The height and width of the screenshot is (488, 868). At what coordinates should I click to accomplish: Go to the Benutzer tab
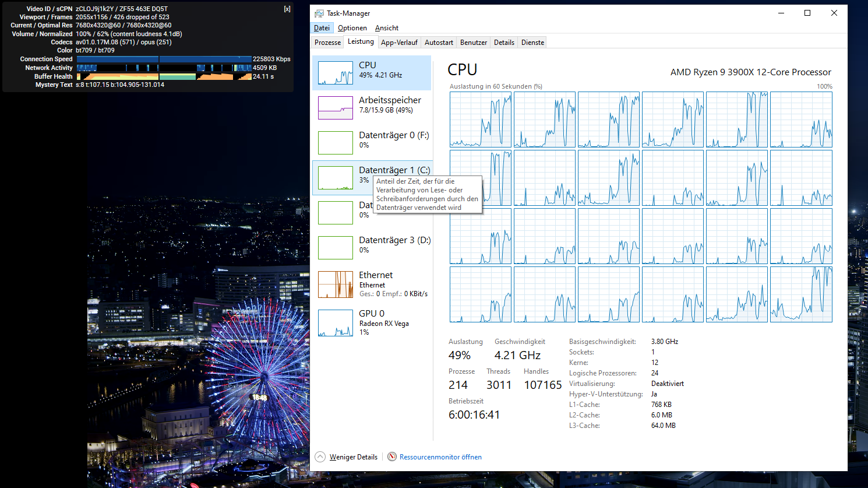[474, 43]
